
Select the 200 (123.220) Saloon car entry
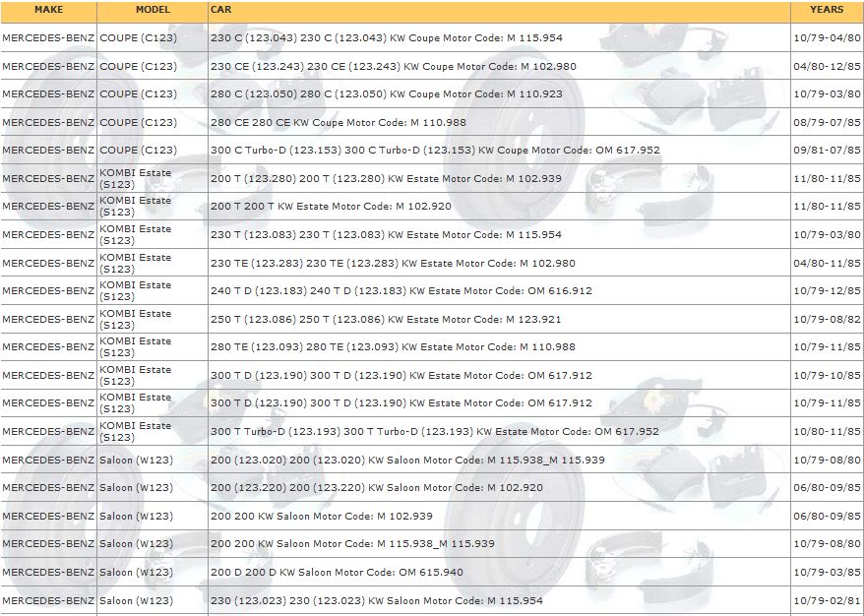[376, 488]
